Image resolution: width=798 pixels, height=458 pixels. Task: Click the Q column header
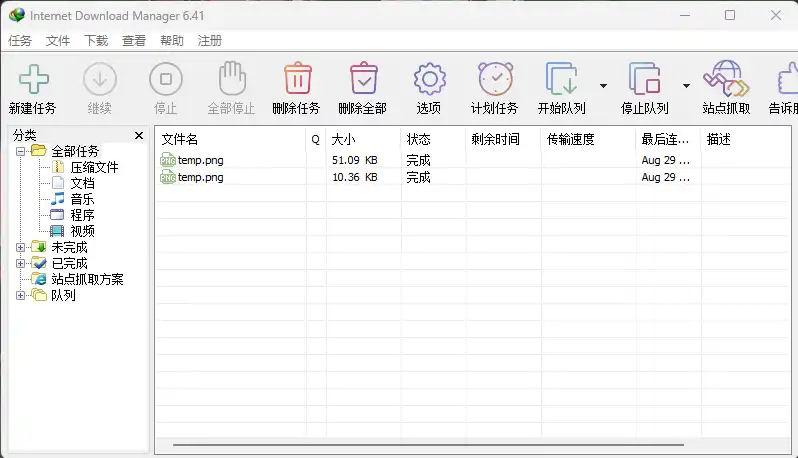[x=316, y=139]
